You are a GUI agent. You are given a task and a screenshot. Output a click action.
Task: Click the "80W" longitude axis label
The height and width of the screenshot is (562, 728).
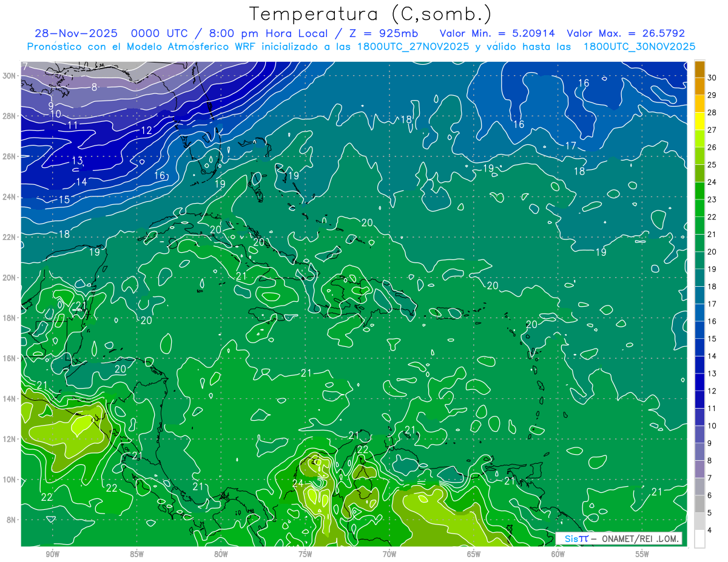[221, 554]
